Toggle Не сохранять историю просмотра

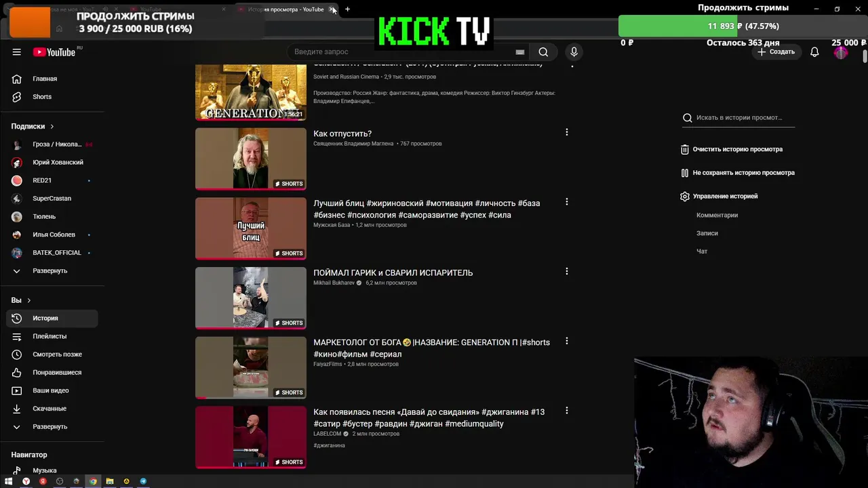point(738,173)
